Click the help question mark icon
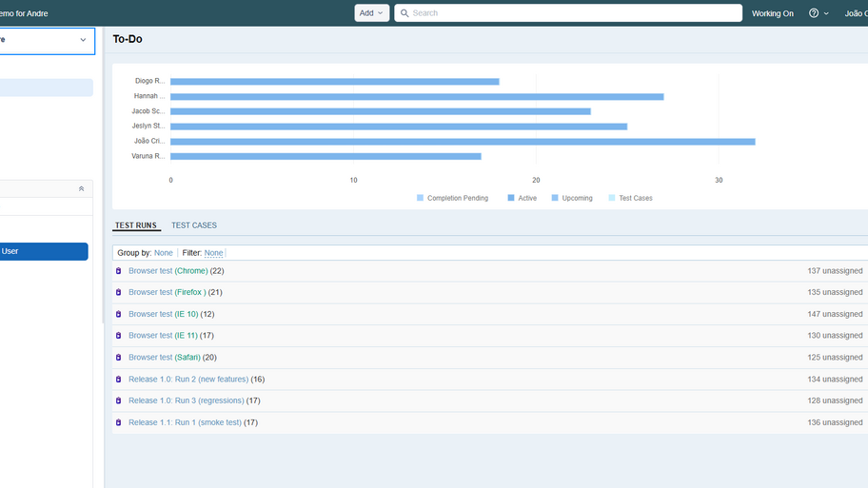The image size is (868, 488). point(814,13)
